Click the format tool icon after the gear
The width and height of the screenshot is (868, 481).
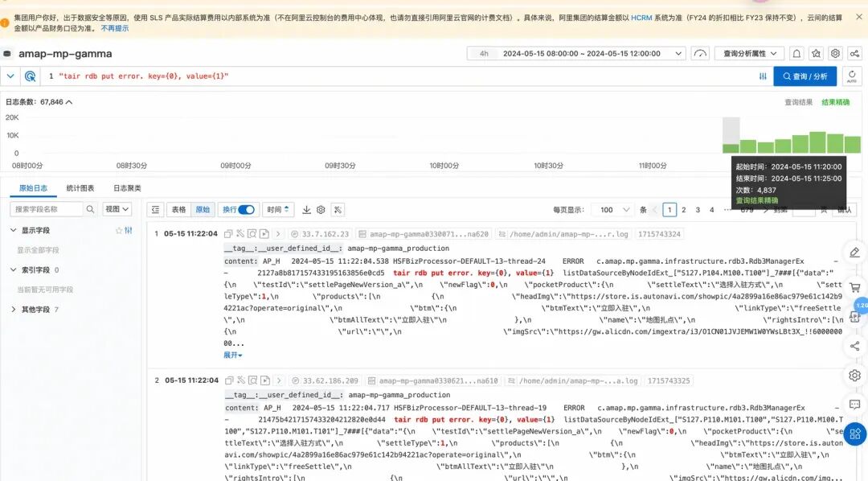338,210
